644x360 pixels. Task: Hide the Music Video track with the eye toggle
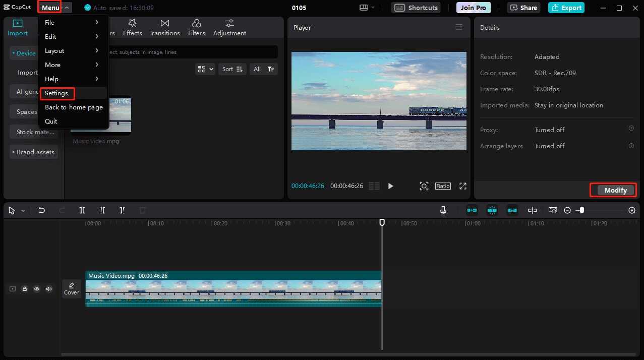pyautogui.click(x=36, y=288)
